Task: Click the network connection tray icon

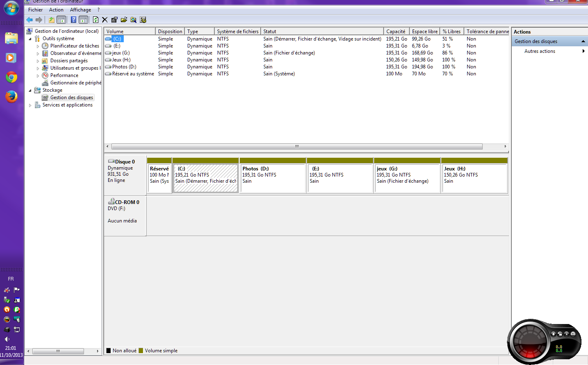Action: pyautogui.click(x=17, y=329)
